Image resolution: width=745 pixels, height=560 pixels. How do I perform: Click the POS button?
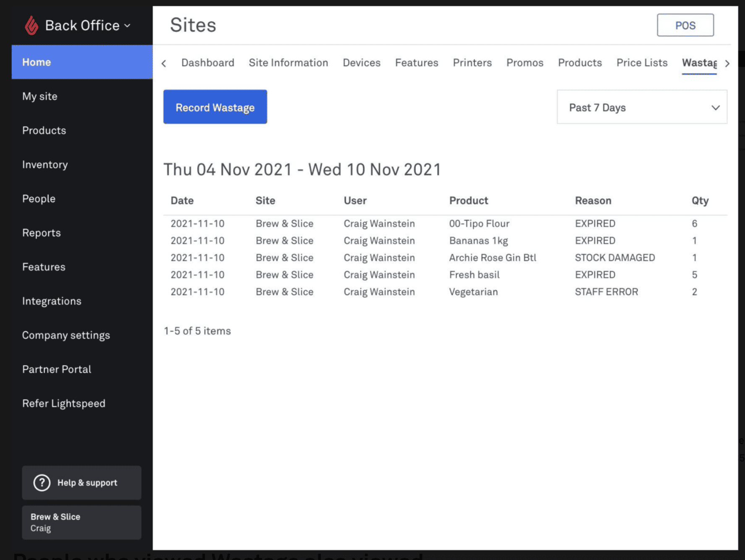685,25
